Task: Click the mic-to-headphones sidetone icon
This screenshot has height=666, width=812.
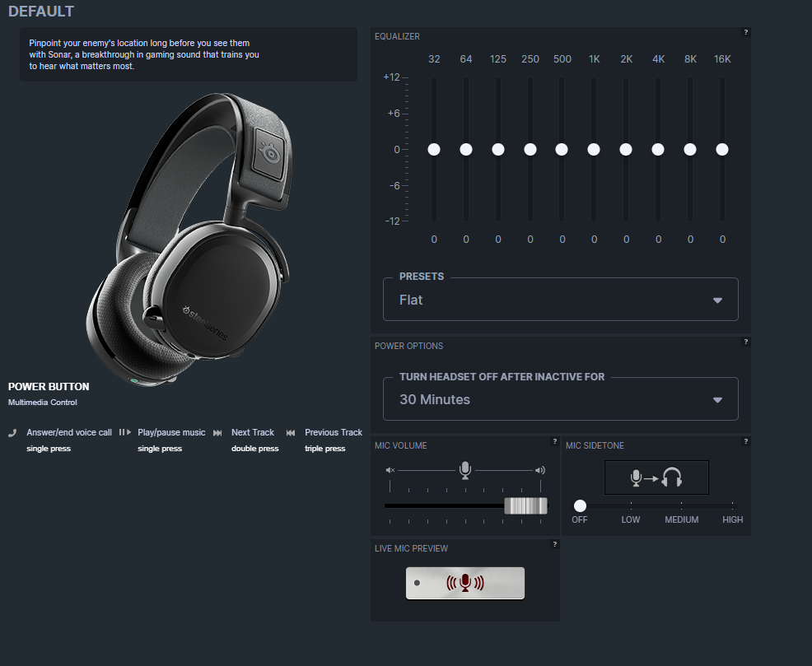Action: [656, 477]
